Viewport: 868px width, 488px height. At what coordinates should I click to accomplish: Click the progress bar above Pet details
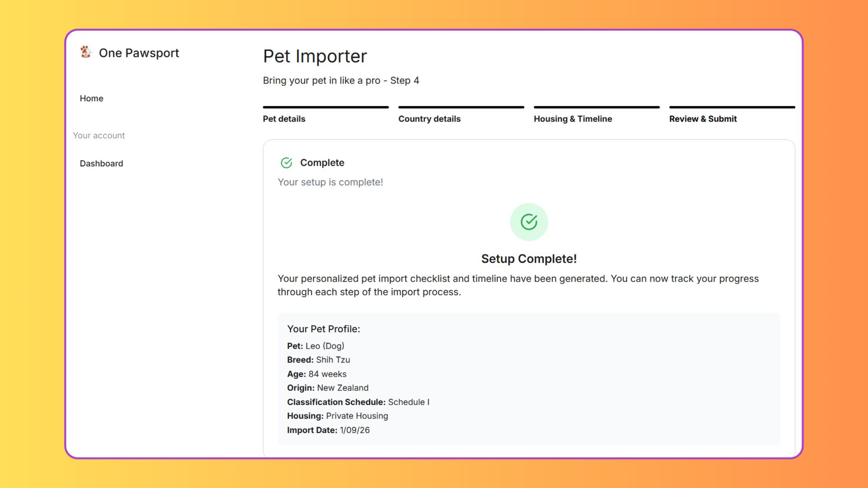pyautogui.click(x=325, y=107)
